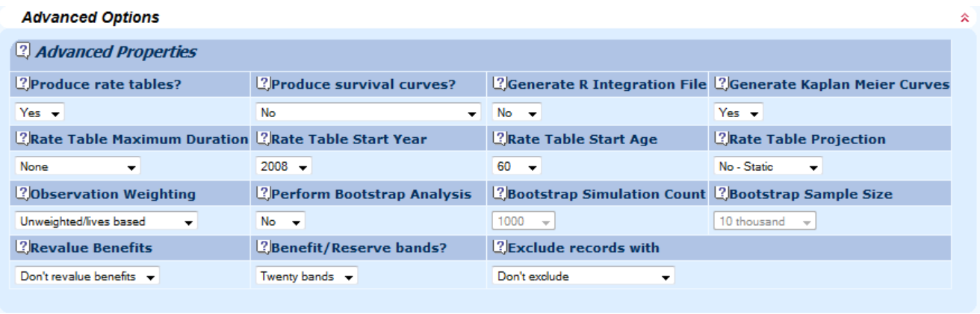Screen dimensions: 980x314
Task: Click help icon for Observation Weighting
Action: (x=21, y=195)
